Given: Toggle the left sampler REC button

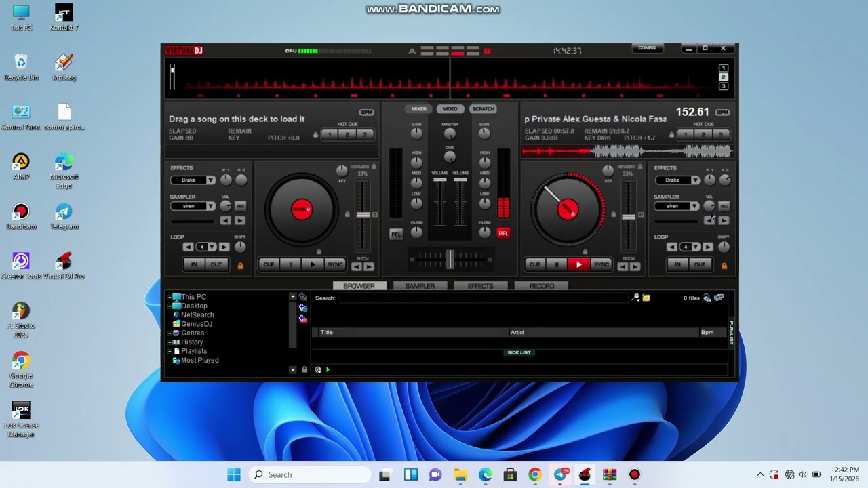Looking at the screenshot, I should pos(240,206).
